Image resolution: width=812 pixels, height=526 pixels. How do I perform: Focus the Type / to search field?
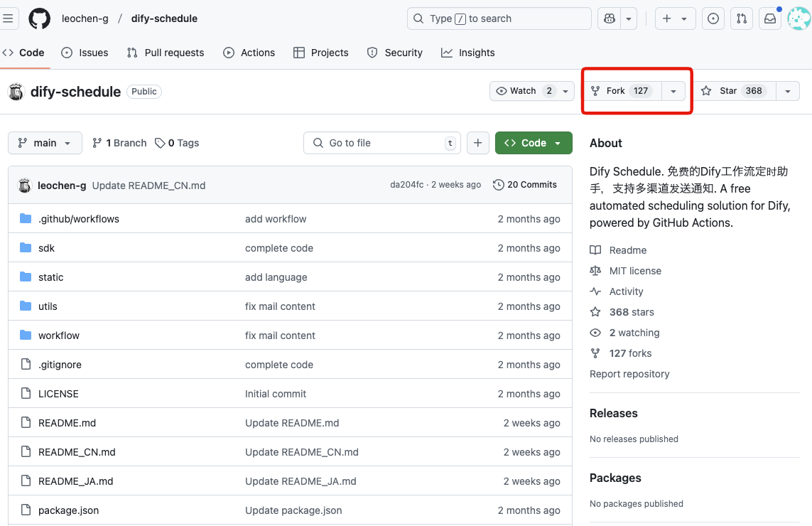[499, 18]
